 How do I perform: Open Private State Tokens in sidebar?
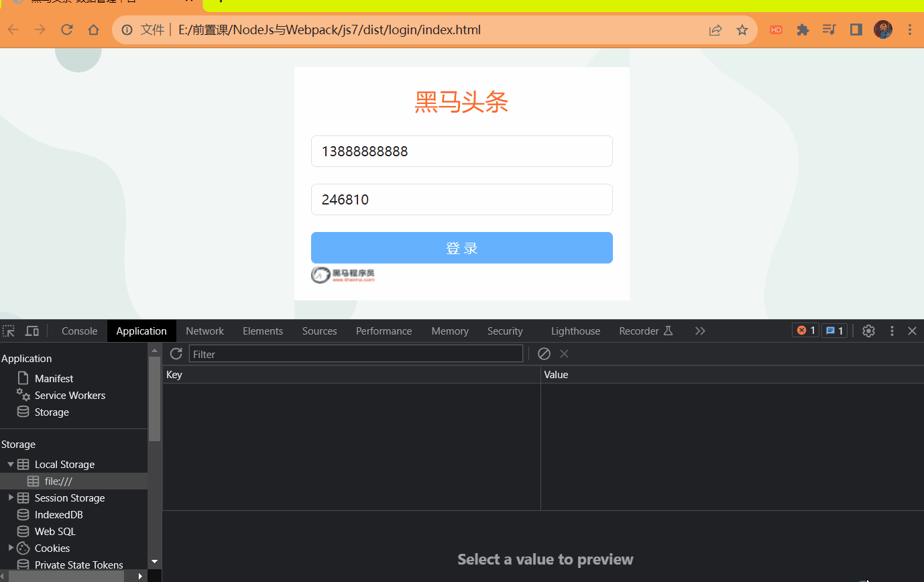(78, 565)
